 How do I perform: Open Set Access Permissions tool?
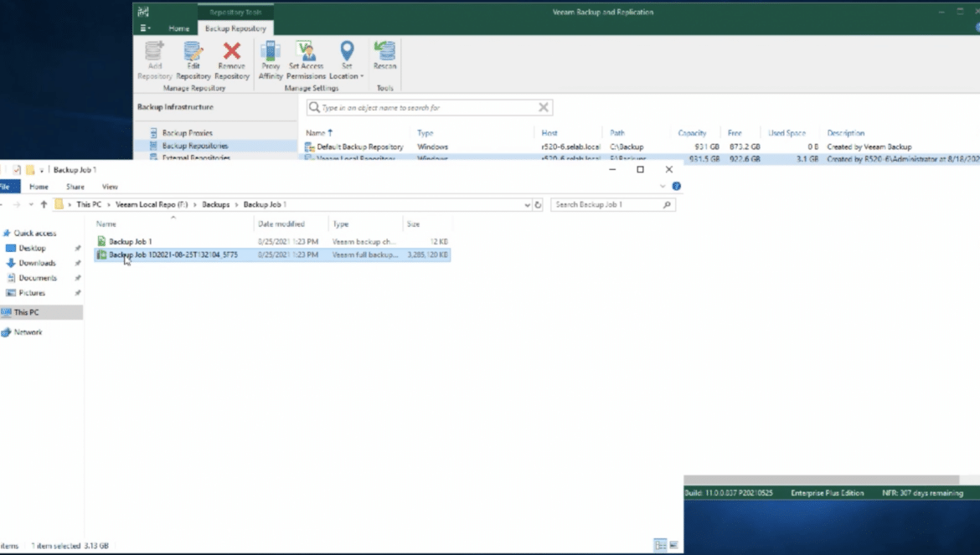(x=306, y=60)
